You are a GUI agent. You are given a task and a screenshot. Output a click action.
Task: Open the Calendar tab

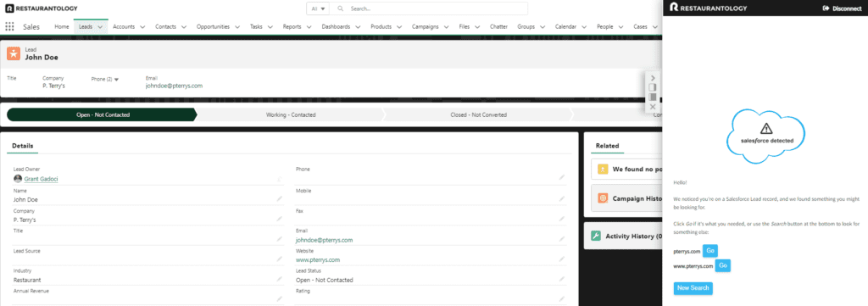tap(565, 26)
